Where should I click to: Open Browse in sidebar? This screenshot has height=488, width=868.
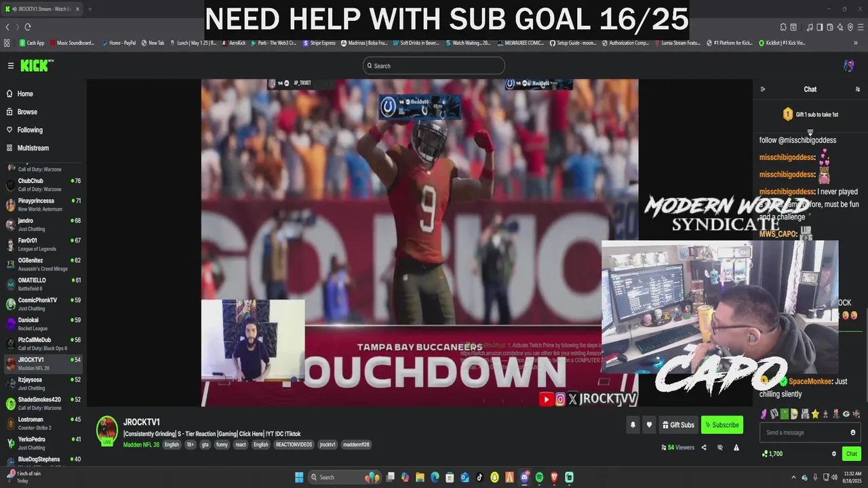click(41, 112)
